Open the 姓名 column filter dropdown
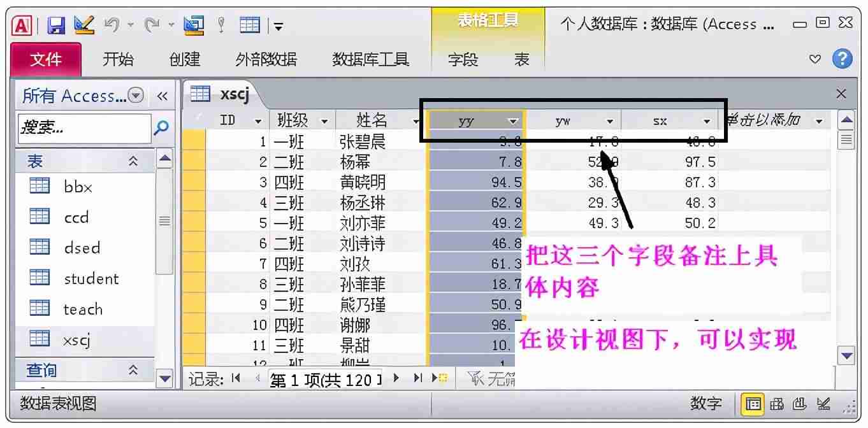The image size is (868, 428). pyautogui.click(x=416, y=120)
